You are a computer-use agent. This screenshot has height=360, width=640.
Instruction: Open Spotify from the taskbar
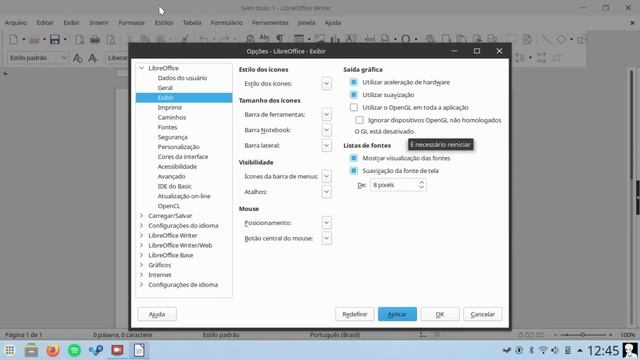(x=74, y=351)
